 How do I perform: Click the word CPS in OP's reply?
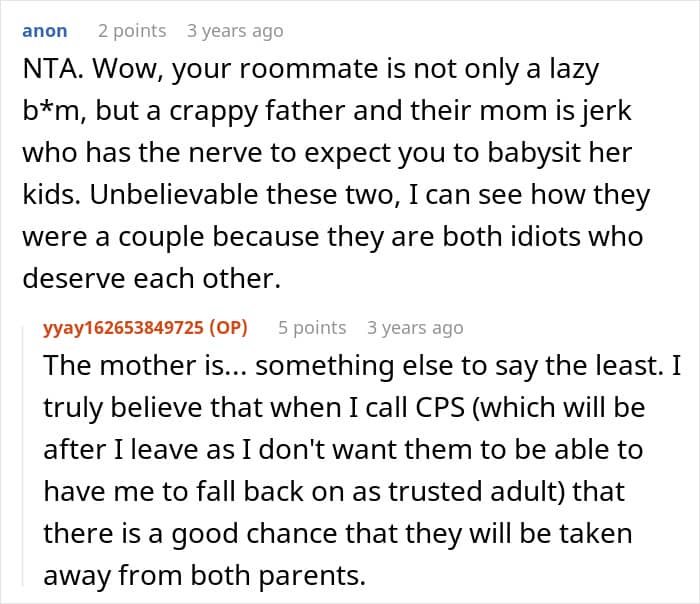coord(440,408)
